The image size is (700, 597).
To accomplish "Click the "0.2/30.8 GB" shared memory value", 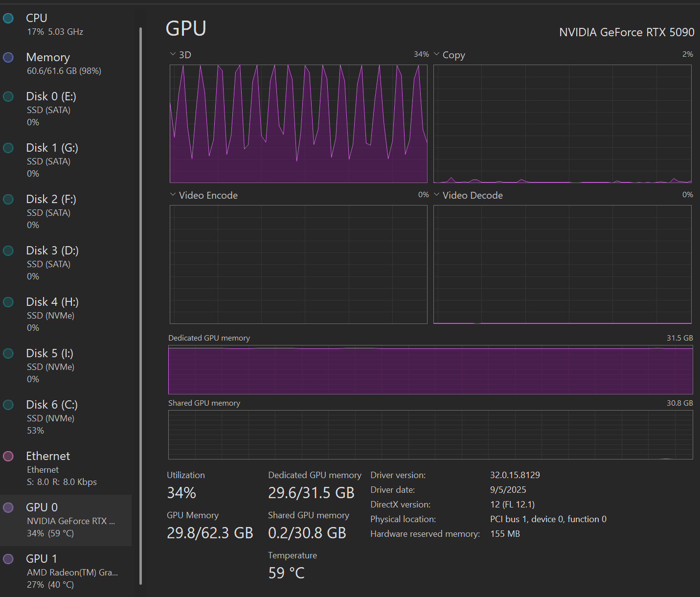I will tap(307, 533).
